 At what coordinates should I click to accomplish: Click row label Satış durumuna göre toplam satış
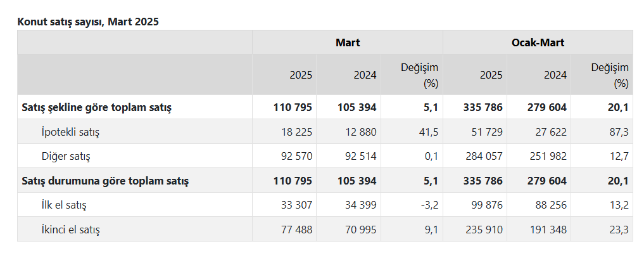coord(105,181)
